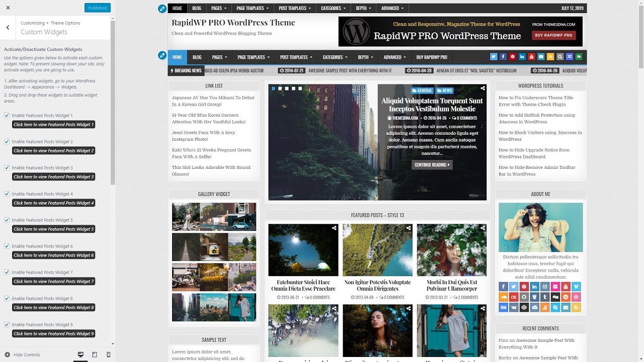Screen dimensions: 644x362
Task: Open Facebook icon in the navigation bar
Action: (503, 57)
